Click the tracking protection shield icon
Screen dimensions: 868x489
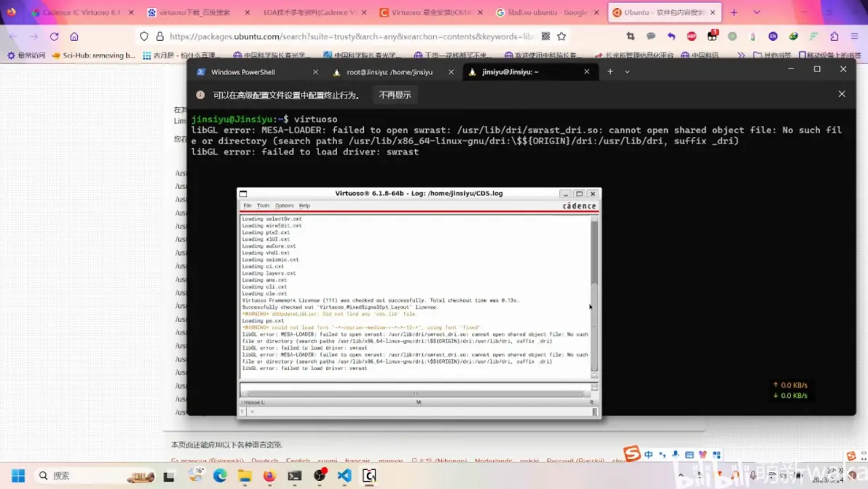(x=144, y=36)
